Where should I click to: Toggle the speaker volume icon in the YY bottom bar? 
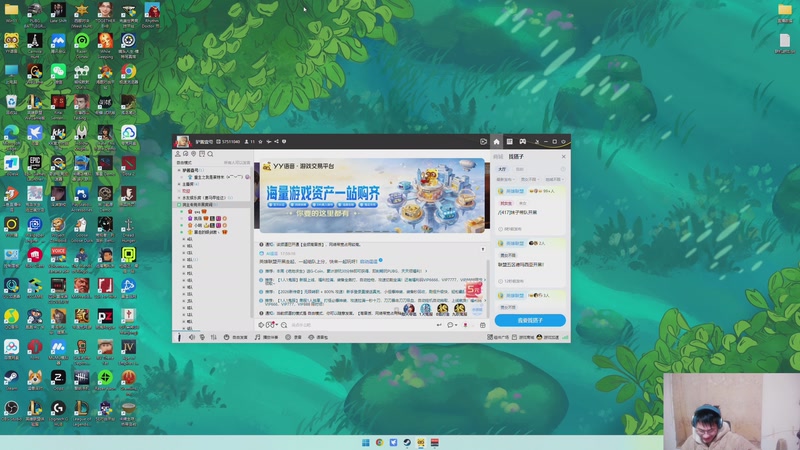(192, 337)
